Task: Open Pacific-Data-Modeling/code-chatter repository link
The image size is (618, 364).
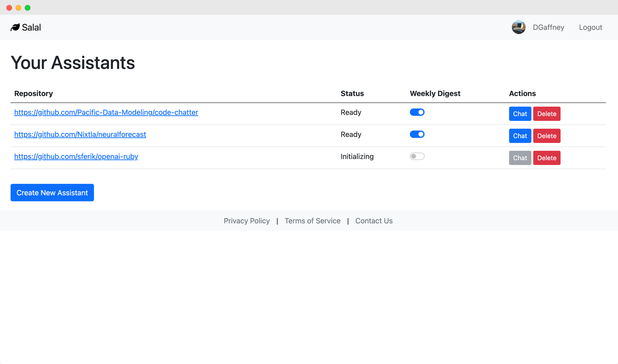Action: click(106, 113)
